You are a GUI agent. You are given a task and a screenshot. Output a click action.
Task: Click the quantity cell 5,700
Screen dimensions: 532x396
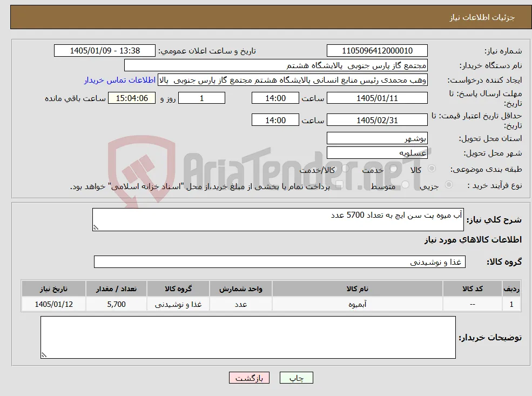point(116,304)
